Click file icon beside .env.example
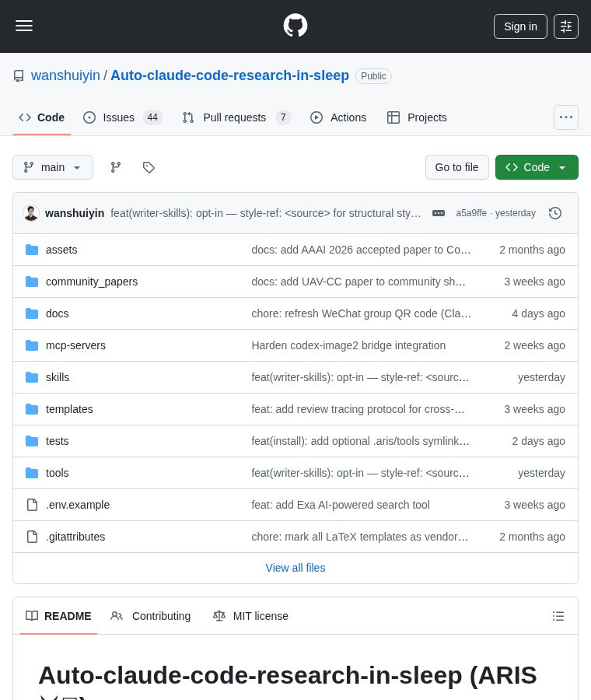Screen dimensions: 591x700 coord(32,505)
